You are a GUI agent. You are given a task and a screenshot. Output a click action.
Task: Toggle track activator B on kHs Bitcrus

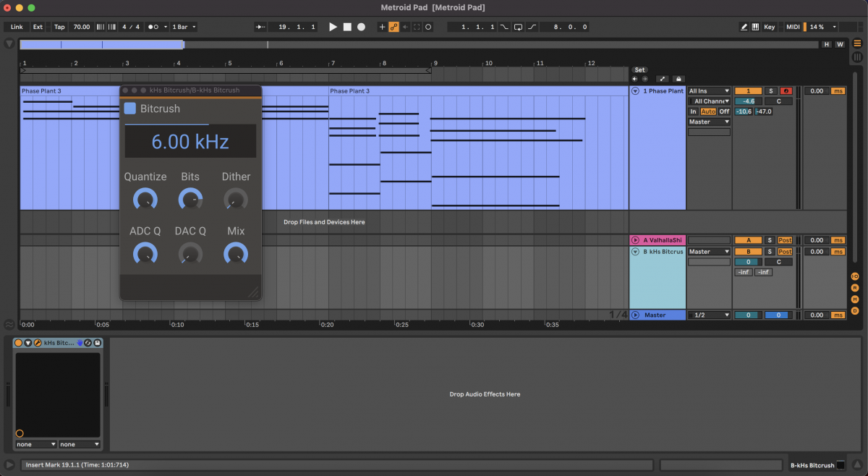[748, 252]
